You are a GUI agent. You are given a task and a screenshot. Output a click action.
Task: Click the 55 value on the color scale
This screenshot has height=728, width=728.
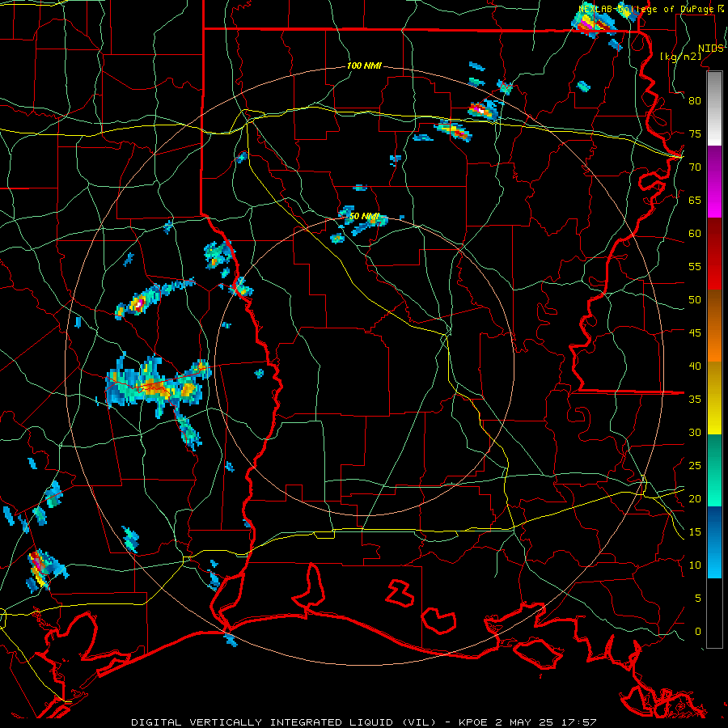click(x=695, y=266)
